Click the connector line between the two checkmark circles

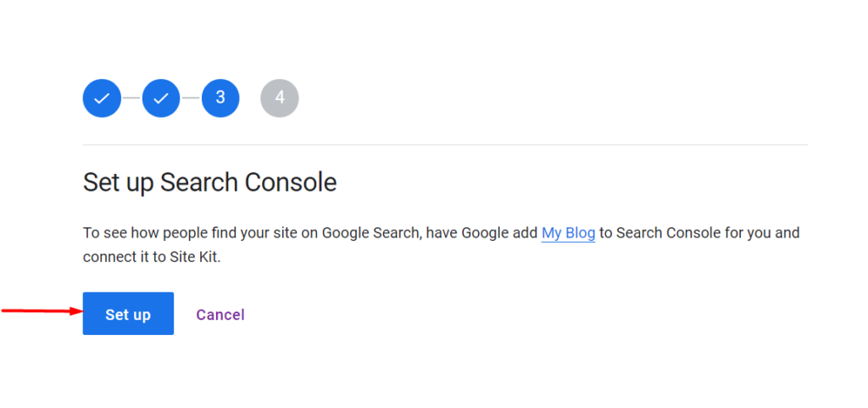(131, 98)
